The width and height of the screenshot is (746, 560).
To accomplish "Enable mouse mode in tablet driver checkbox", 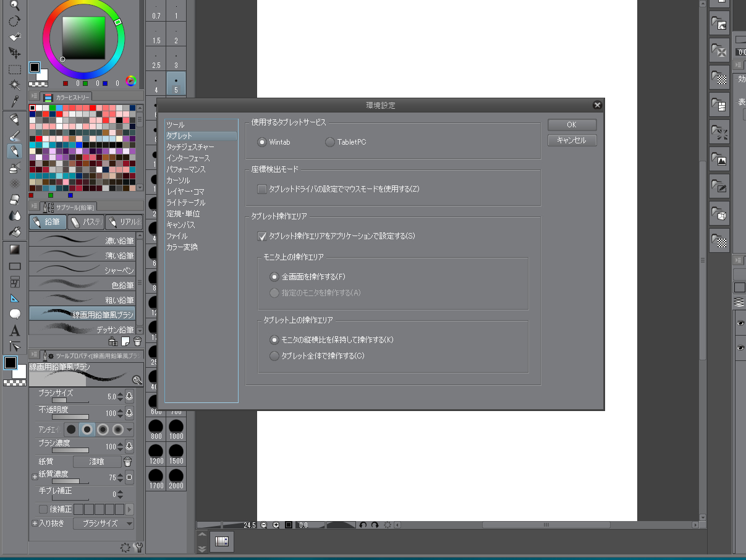I will 262,189.
